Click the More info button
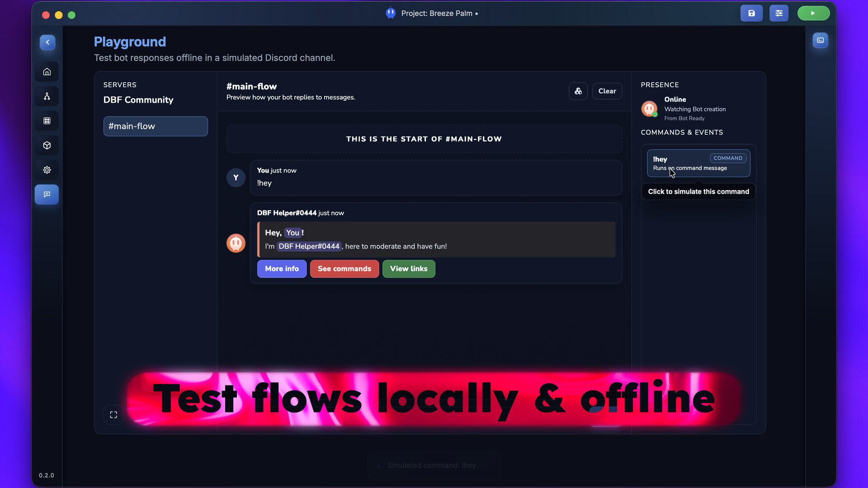The height and width of the screenshot is (488, 868). tap(282, 269)
